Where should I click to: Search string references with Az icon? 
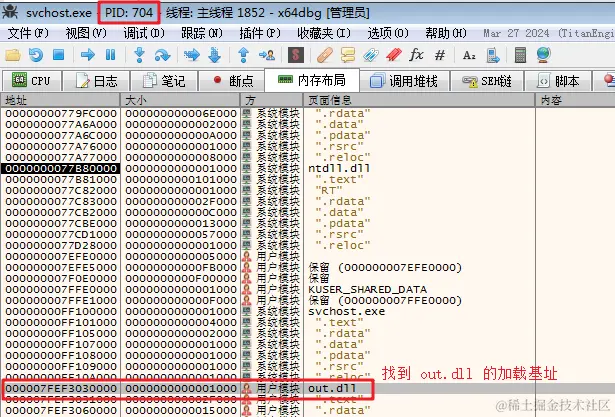point(469,55)
